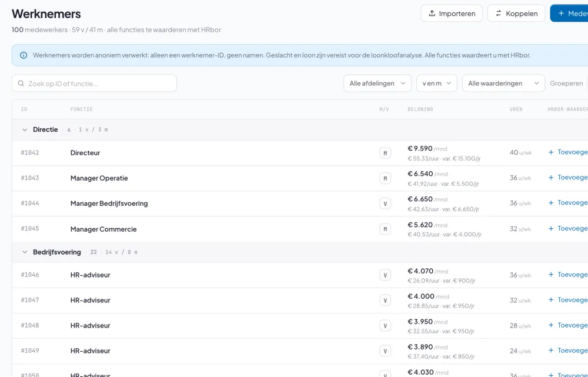Click the M badge for Manager Operatie
The width and height of the screenshot is (588, 377).
point(385,178)
